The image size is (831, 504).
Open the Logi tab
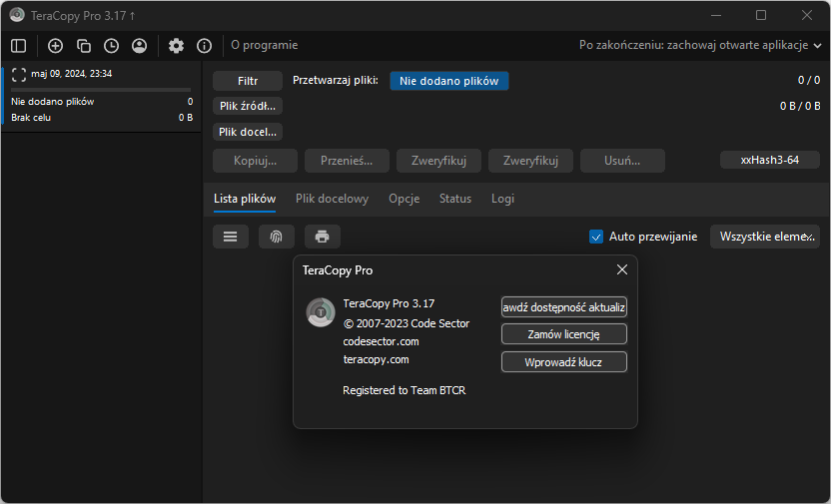502,199
